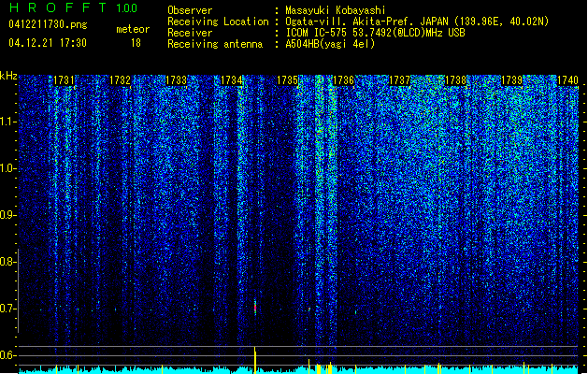Click the meteor label
This screenshot has width=588, height=374.
coord(133,29)
